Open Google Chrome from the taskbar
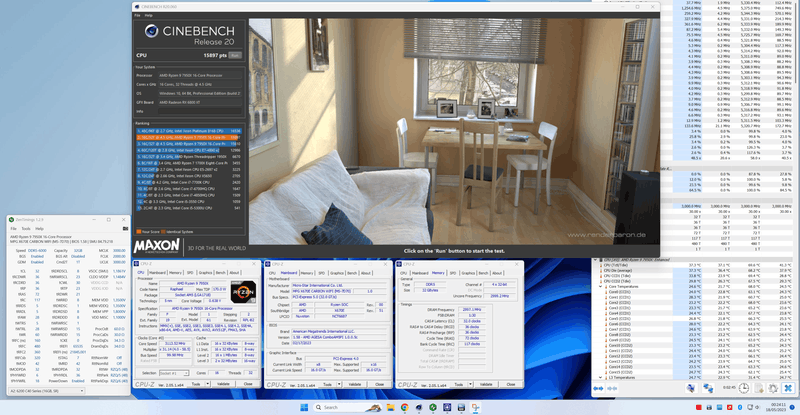 [405, 407]
